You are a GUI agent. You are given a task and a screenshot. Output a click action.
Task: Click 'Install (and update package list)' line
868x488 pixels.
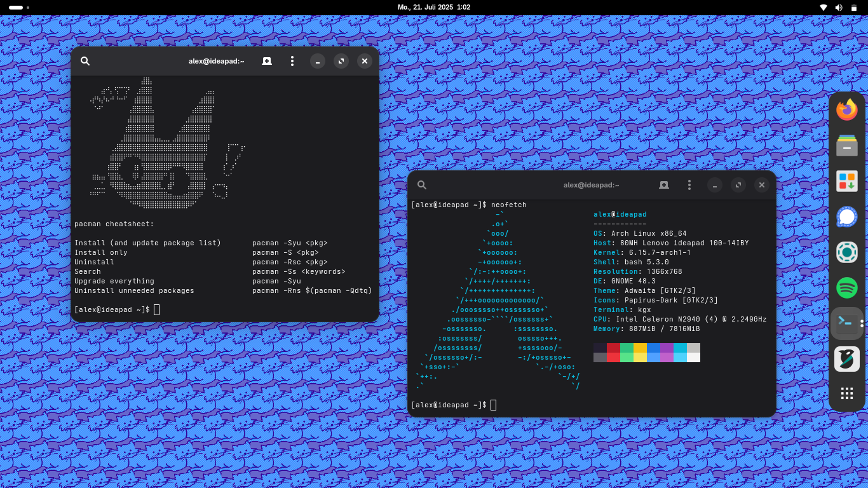tap(147, 243)
